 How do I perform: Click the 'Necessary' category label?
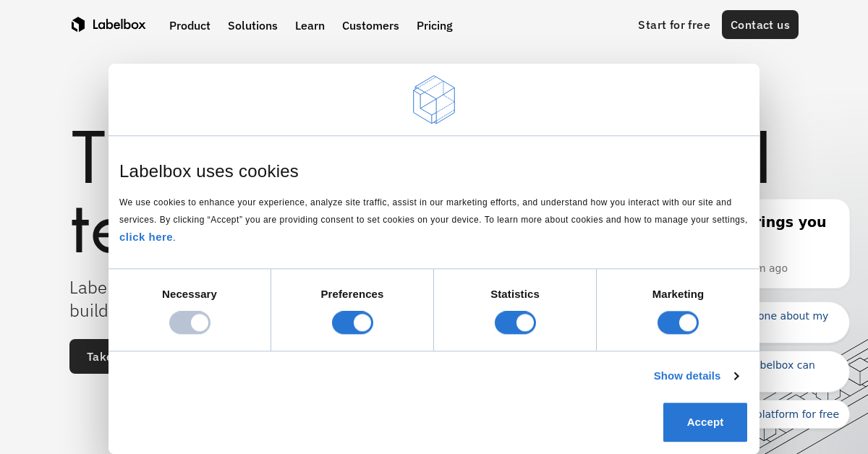[190, 294]
